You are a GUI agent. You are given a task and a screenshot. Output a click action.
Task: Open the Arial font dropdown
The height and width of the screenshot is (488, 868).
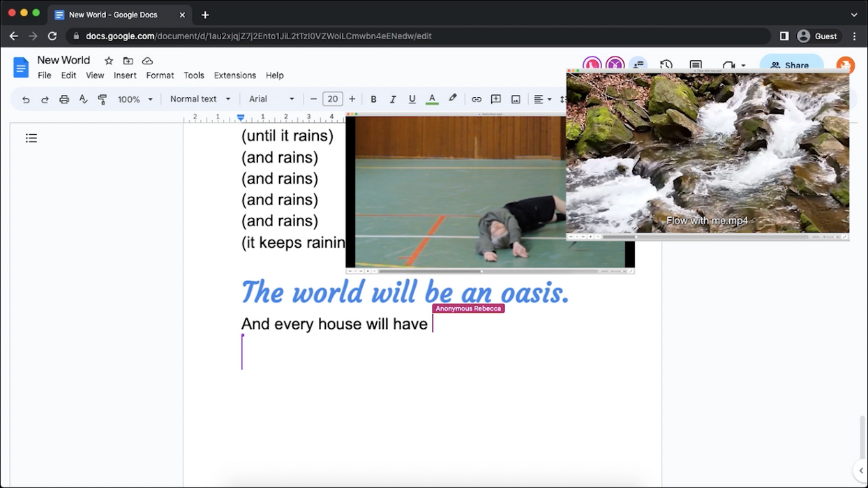pyautogui.click(x=271, y=99)
